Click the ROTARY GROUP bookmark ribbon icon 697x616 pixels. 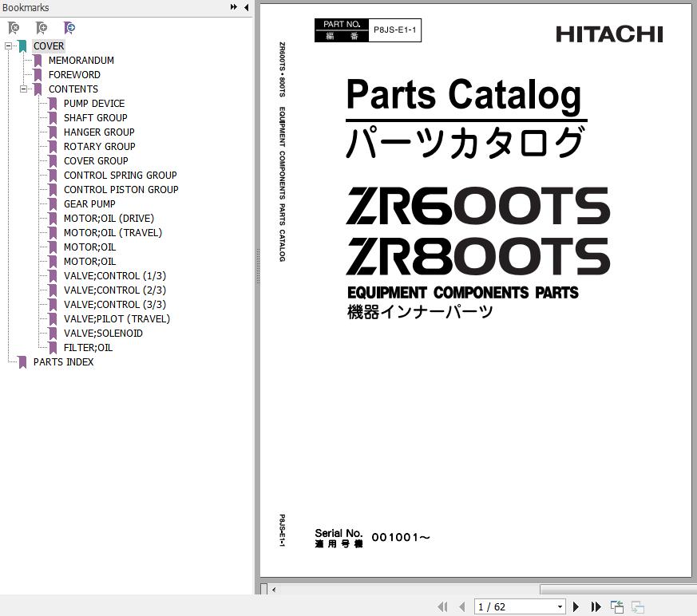coord(53,147)
